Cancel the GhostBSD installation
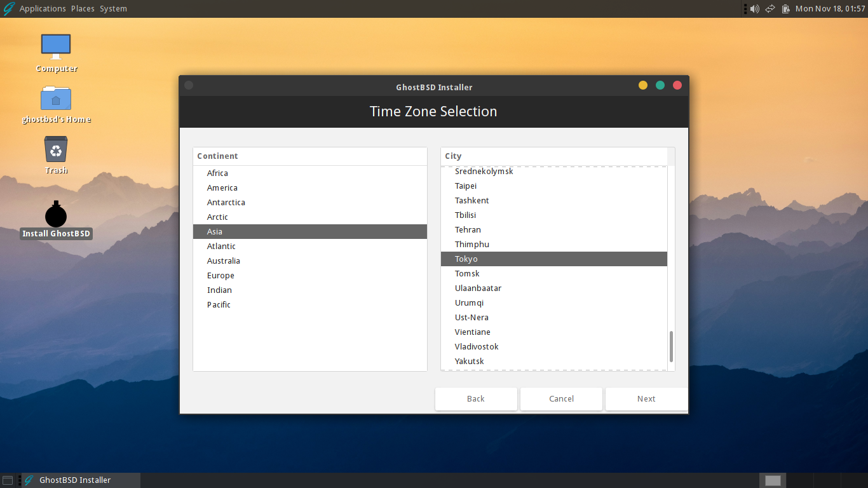 click(561, 399)
